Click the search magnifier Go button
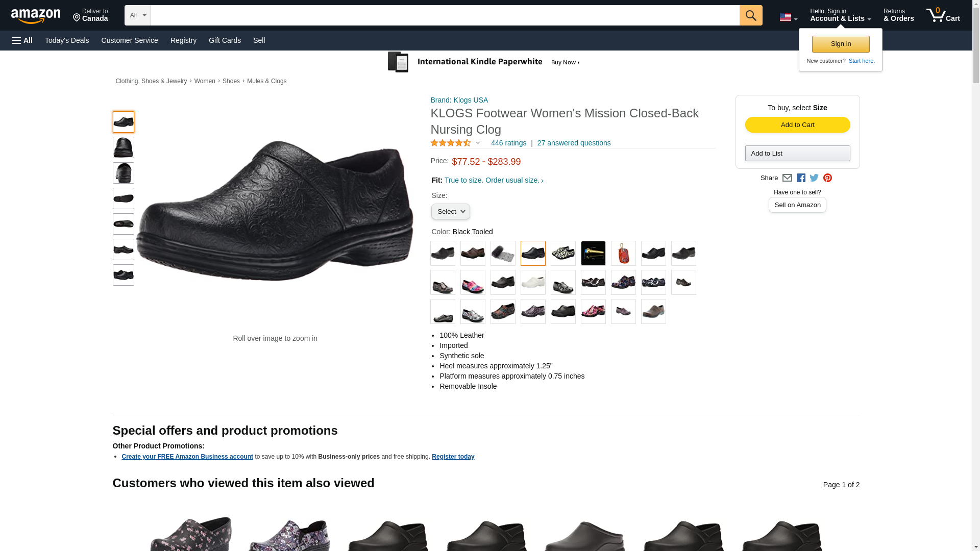This screenshot has height=551, width=980. coord(750,15)
